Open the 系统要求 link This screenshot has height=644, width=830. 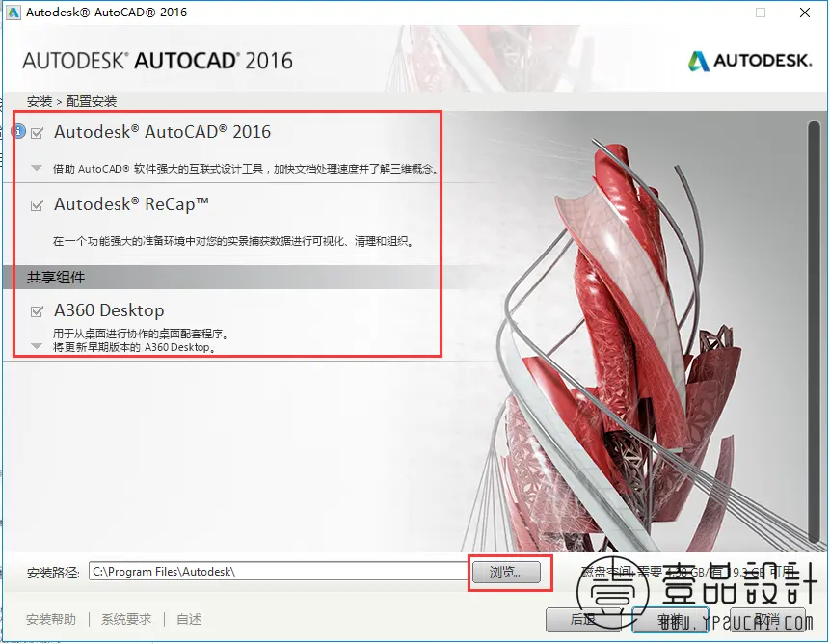click(126, 619)
